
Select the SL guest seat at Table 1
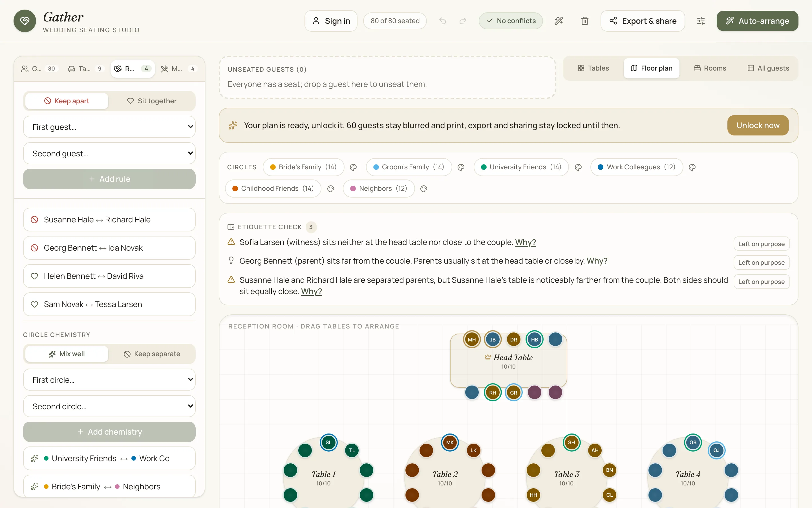pos(328,442)
